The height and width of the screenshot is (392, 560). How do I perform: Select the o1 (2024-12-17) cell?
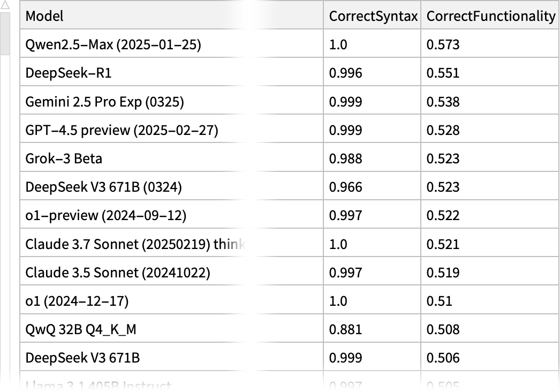pos(77,301)
